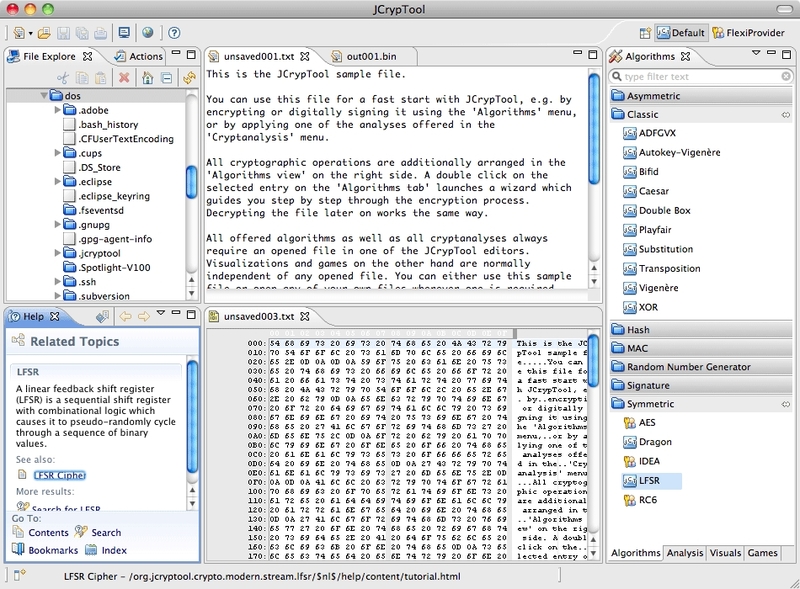Click the Paste icon in File Explorer toolbar
This screenshot has width=800, height=589.
coord(101,78)
